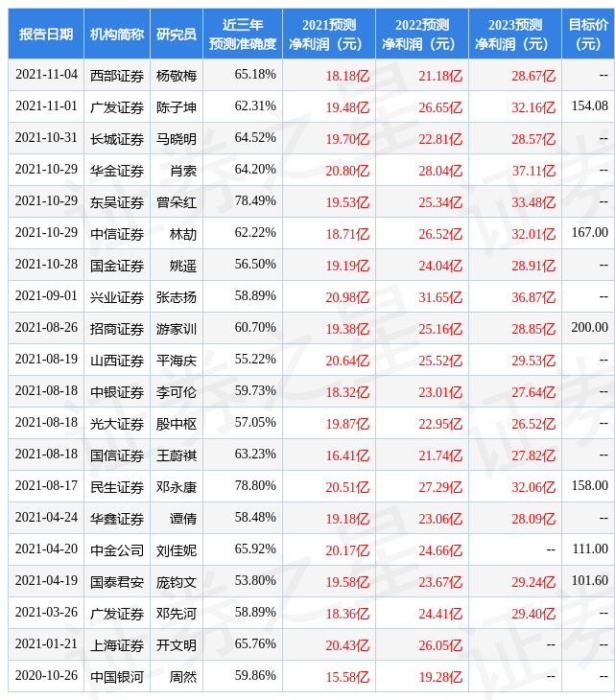615x700 pixels.
Task: Select analyst name 周然
Action: (183, 677)
